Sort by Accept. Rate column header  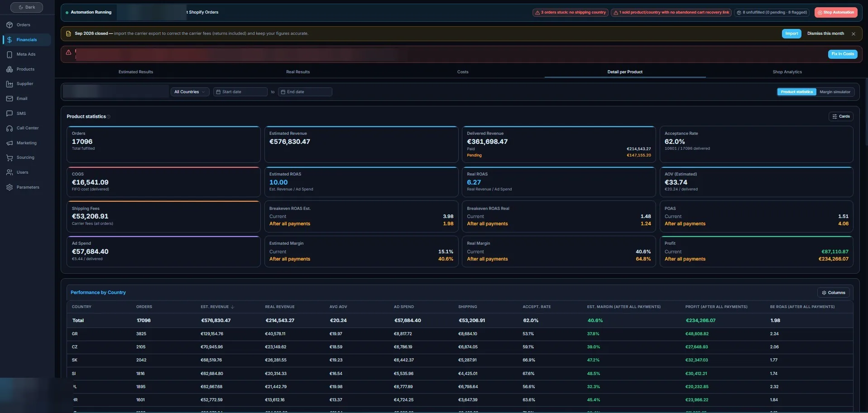point(537,307)
